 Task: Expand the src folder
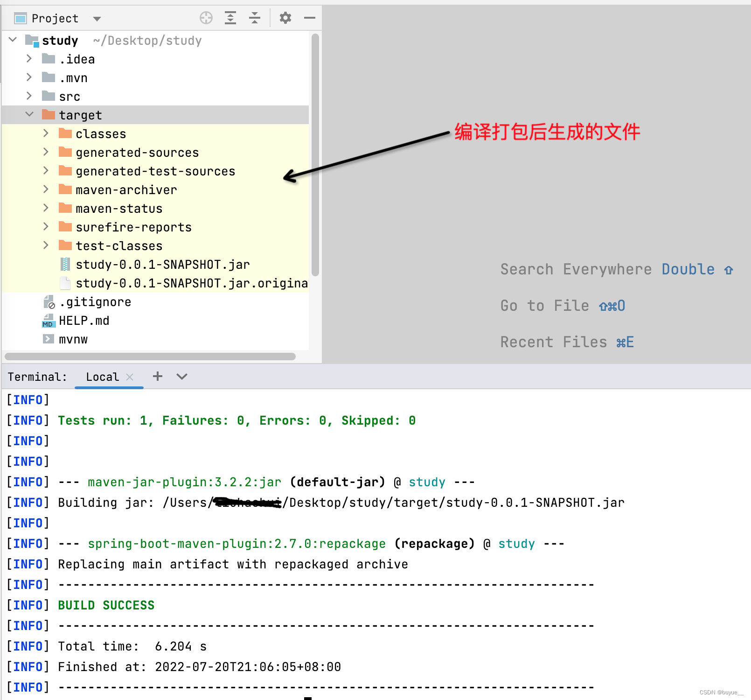[x=29, y=96]
